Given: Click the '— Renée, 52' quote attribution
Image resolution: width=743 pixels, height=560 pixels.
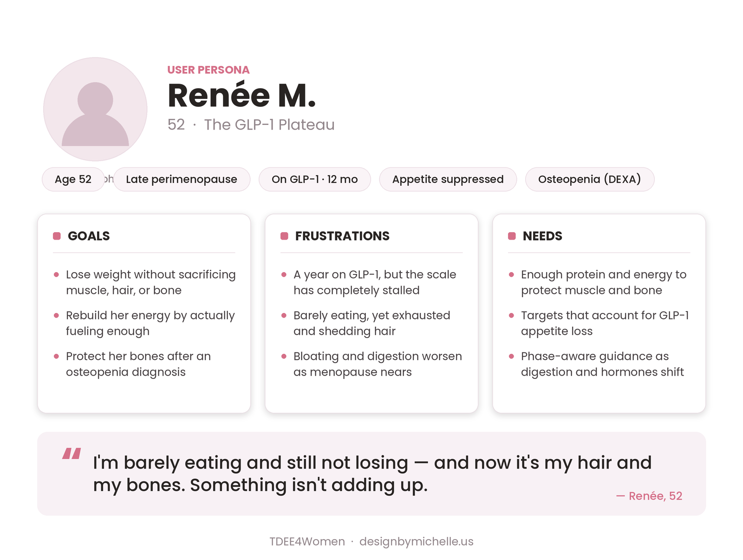Looking at the screenshot, I should [x=649, y=496].
